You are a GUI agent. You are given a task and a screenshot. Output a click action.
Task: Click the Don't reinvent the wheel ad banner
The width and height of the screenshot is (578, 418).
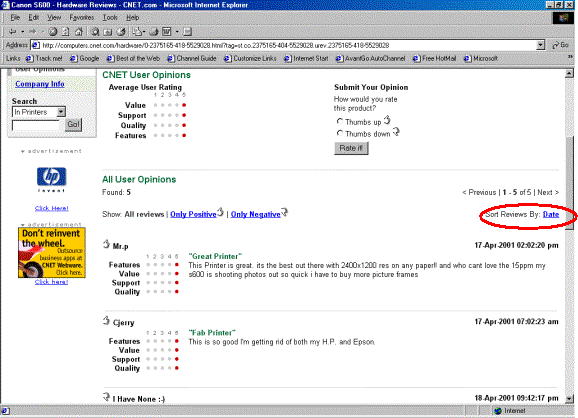point(52,252)
